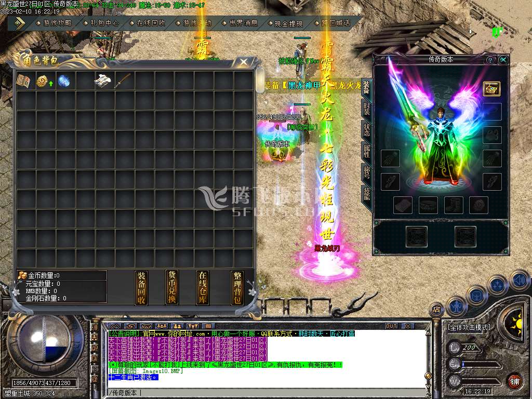Click the red 铺 stall button
Image resolution: width=532 pixels, height=399 pixels.
coord(515,382)
